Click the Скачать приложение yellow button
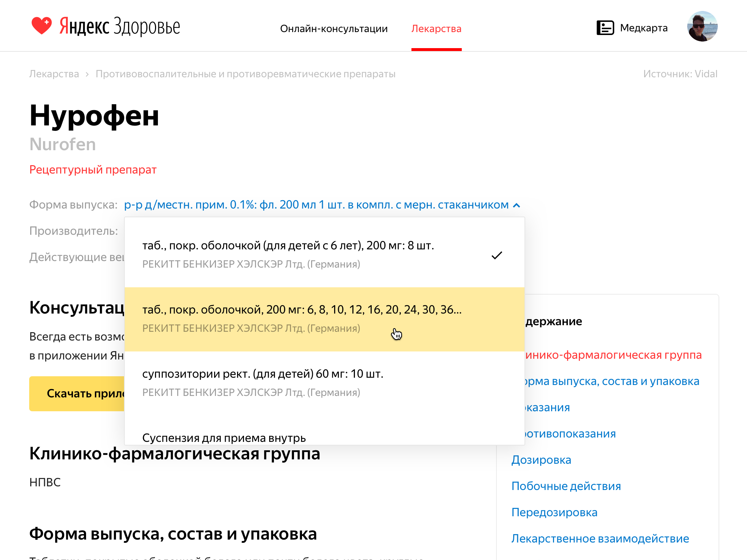This screenshot has height=560, width=747. [x=77, y=394]
